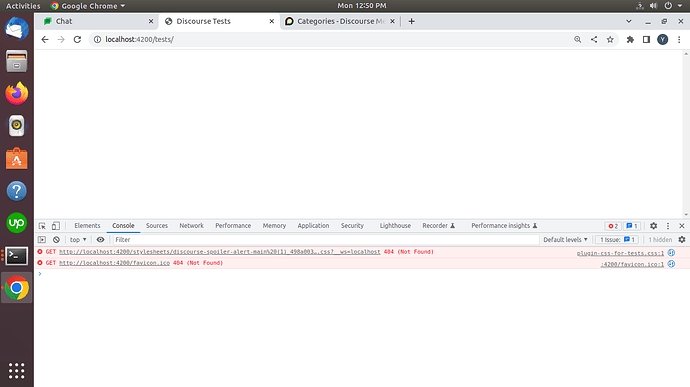
Task: Switch to the Chat browser tab
Action: coord(99,21)
